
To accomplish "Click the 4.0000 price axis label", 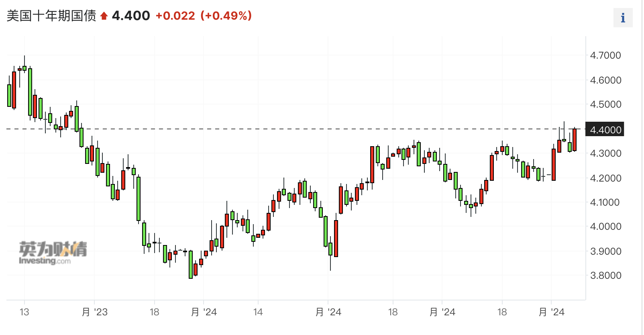I will 605,227.
